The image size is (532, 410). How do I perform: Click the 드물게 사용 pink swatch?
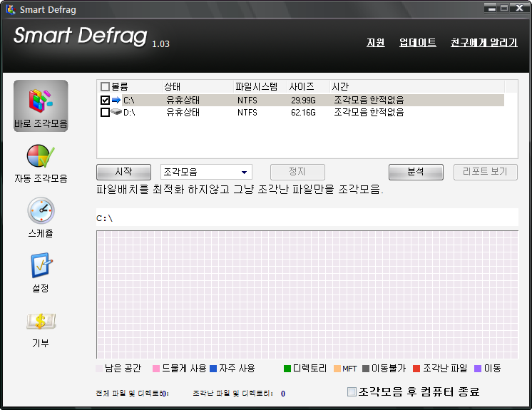click(156, 369)
